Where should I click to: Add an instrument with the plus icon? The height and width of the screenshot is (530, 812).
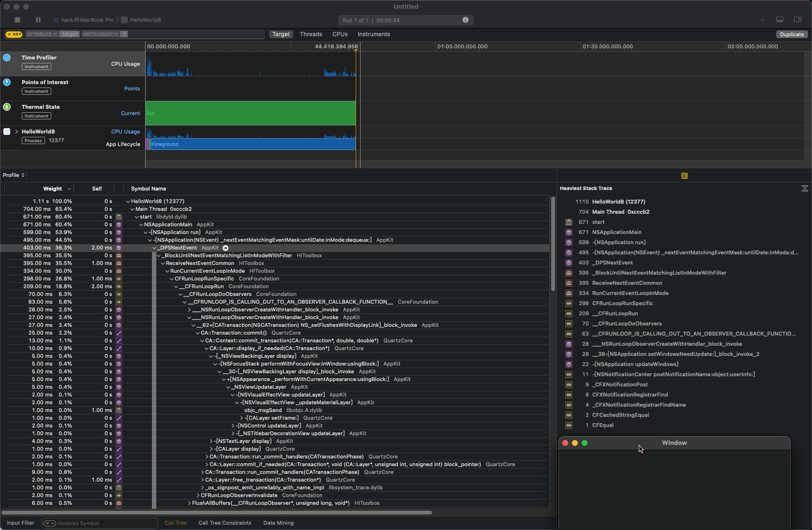coord(762,20)
